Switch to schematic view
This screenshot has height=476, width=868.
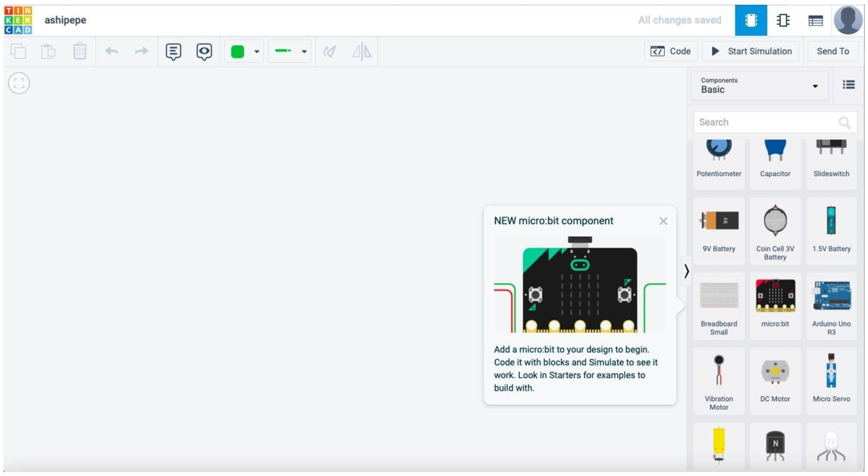coord(783,20)
